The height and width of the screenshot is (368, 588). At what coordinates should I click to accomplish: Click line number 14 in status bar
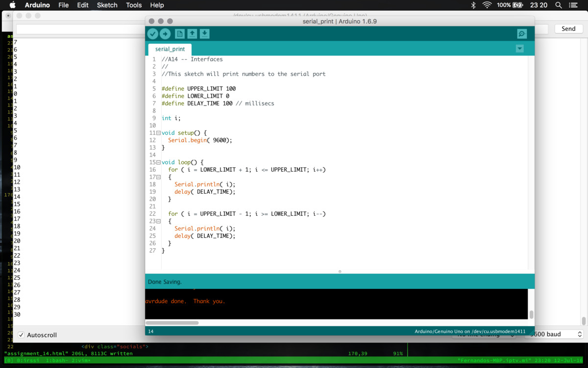(150, 331)
